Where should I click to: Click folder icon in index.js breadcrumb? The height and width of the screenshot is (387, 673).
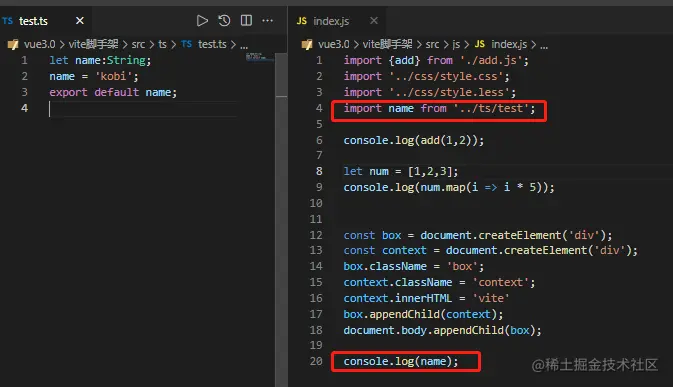click(x=307, y=44)
